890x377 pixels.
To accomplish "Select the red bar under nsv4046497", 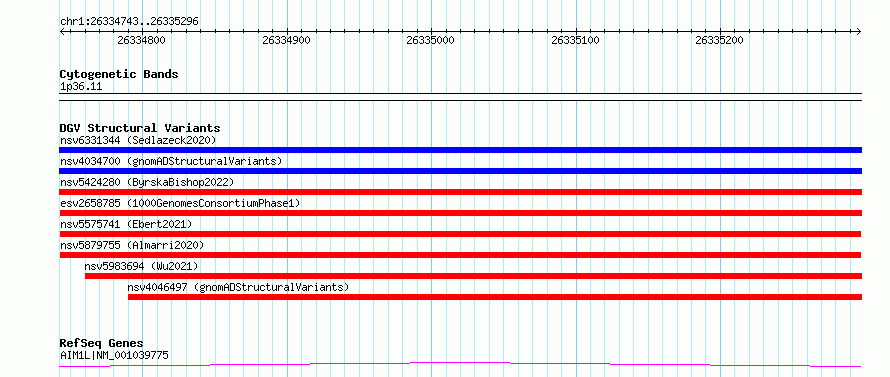I will [x=495, y=297].
